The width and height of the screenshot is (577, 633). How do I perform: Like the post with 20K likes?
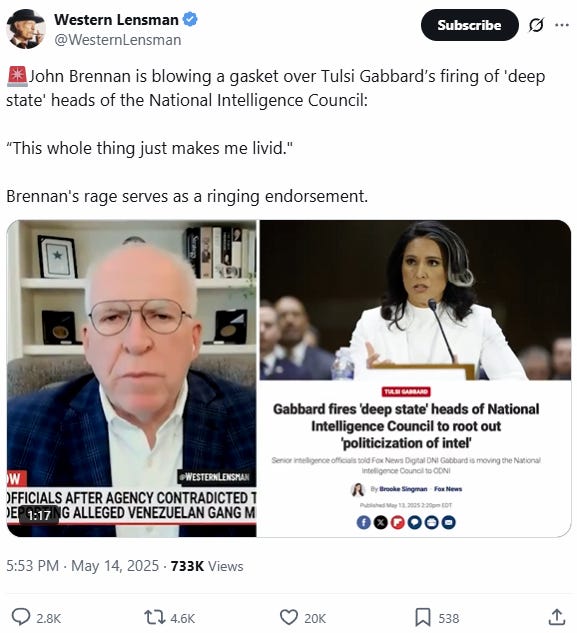[289, 618]
